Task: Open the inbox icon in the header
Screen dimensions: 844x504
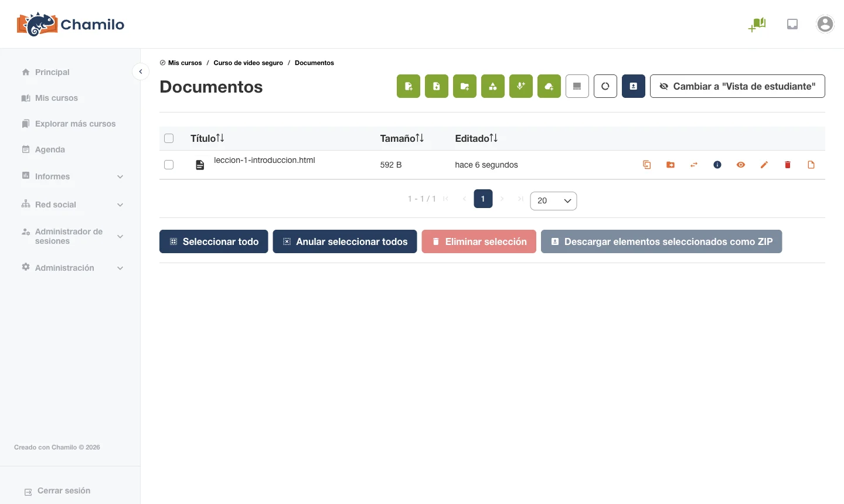Action: coord(792,24)
